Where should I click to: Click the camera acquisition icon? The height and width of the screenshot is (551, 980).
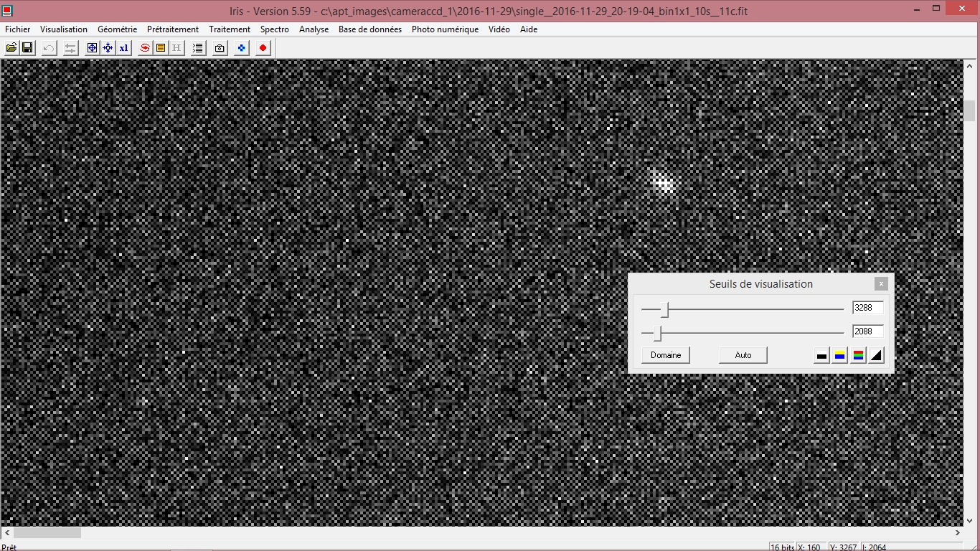coord(220,48)
